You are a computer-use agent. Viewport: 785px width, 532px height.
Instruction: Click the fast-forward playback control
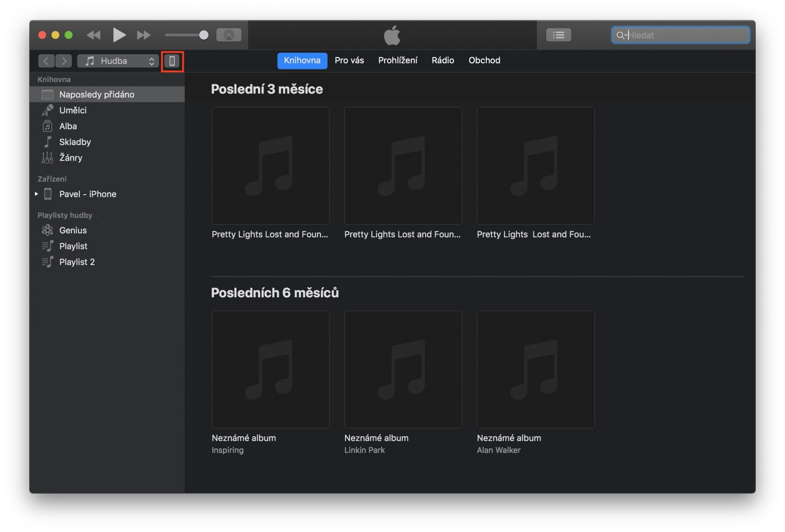(143, 35)
